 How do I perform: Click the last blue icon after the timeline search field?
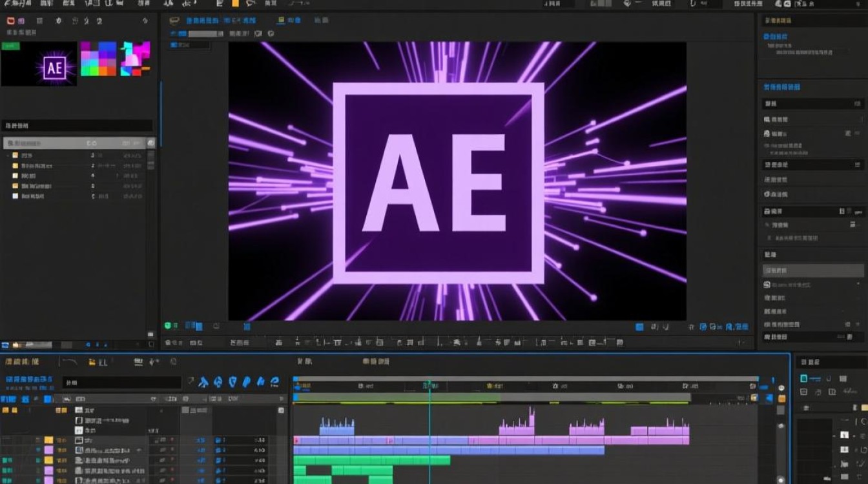[x=274, y=383]
